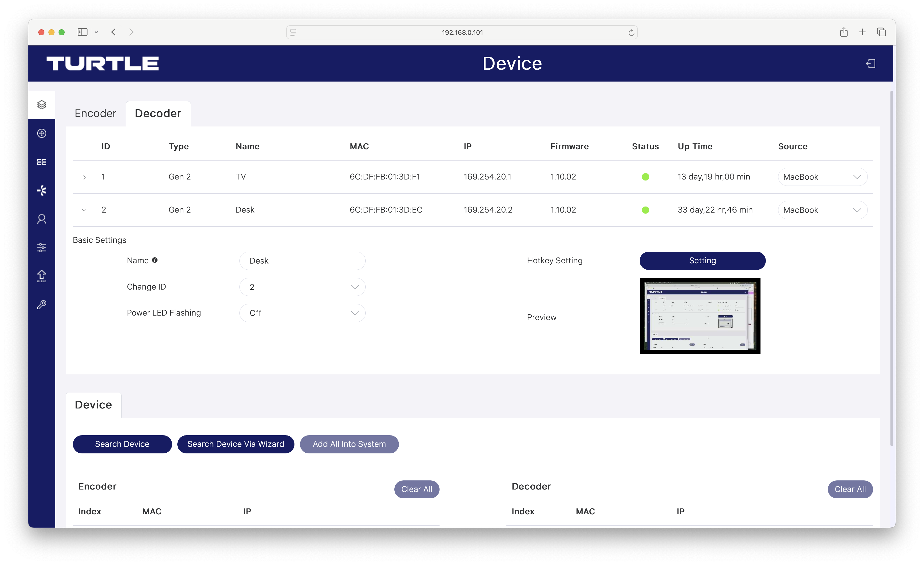Viewport: 924px width, 565px height.
Task: Click Search Device Via Wizard button
Action: pyautogui.click(x=235, y=444)
